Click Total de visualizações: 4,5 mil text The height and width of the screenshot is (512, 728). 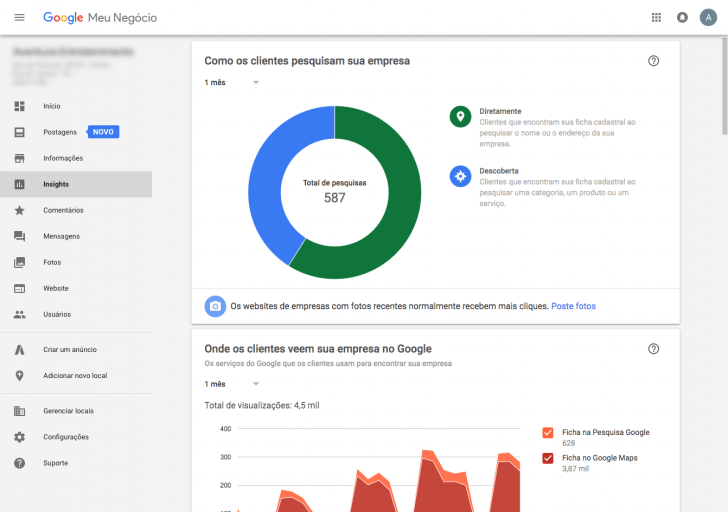pyautogui.click(x=262, y=405)
